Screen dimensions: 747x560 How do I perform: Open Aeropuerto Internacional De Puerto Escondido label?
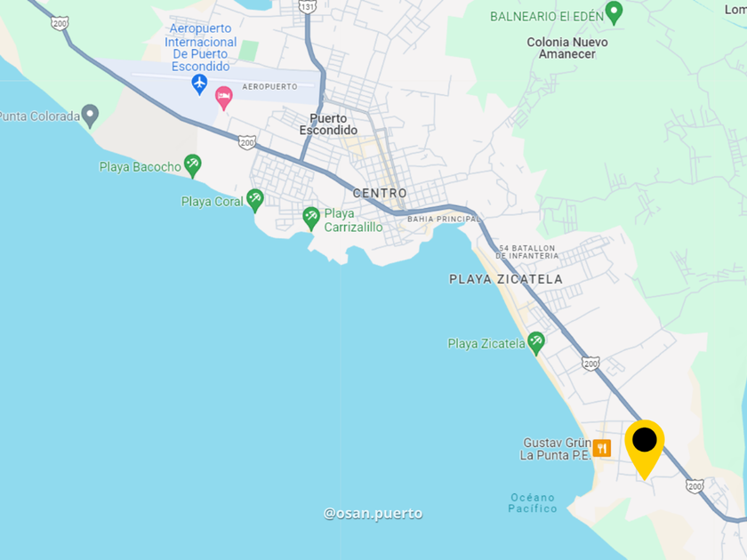point(201,47)
